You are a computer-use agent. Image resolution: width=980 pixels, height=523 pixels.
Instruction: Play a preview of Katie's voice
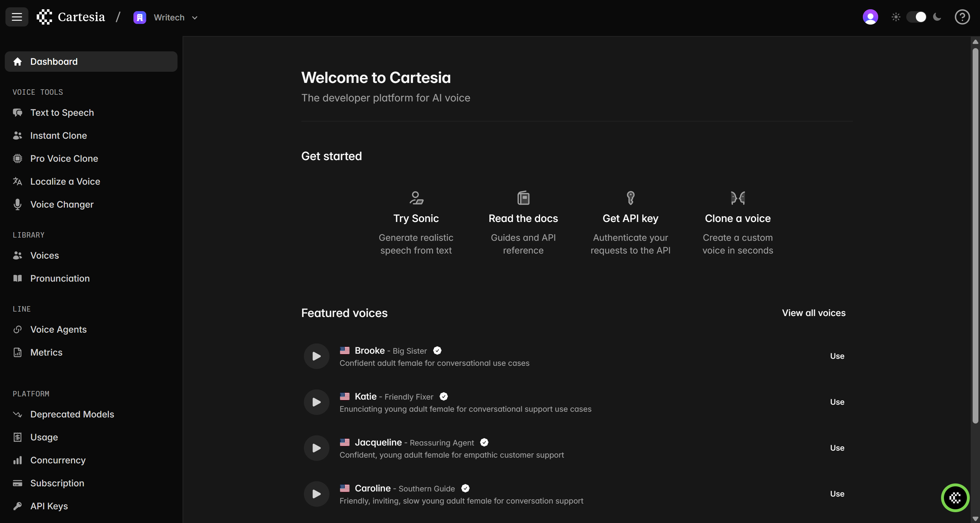click(316, 402)
